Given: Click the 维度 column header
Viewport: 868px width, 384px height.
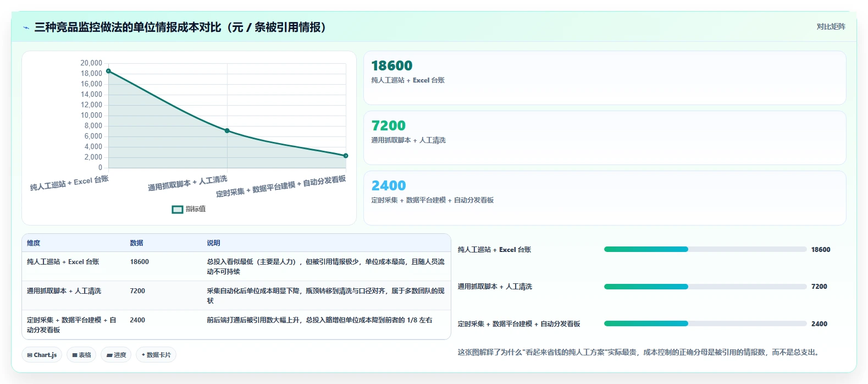Looking at the screenshot, I should coord(34,243).
